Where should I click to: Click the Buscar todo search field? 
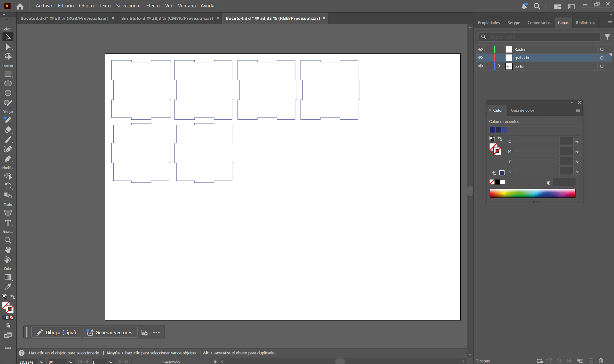point(543,37)
